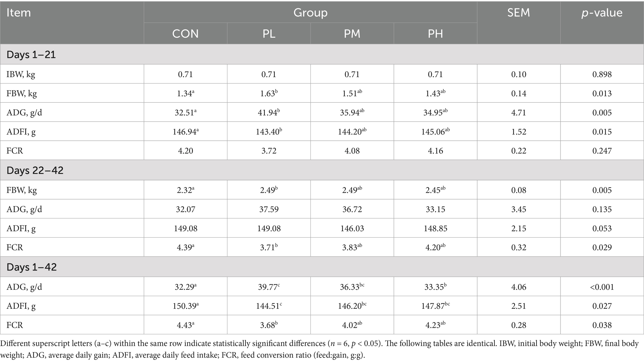Screen dimensions: 644x362
Task: Click the PH column header
Action: point(435,33)
